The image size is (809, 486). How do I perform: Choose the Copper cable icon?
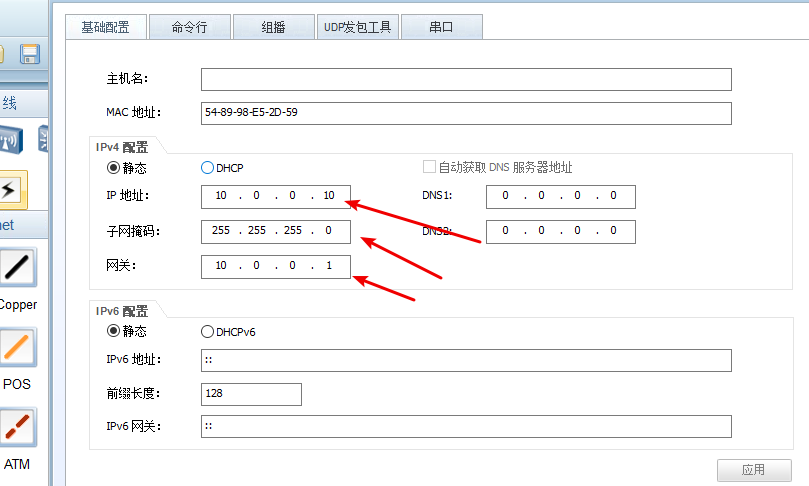[x=17, y=267]
